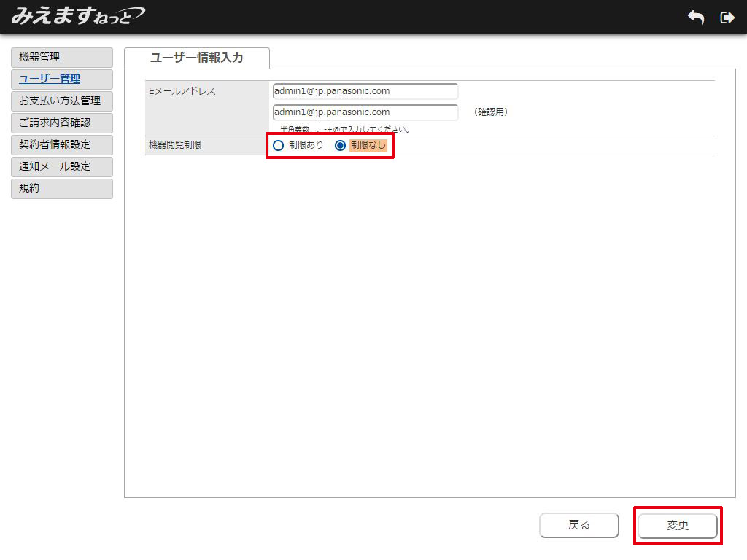Select the ユーザー情報入力 tab
Screen dimensions: 747x560
tap(196, 58)
